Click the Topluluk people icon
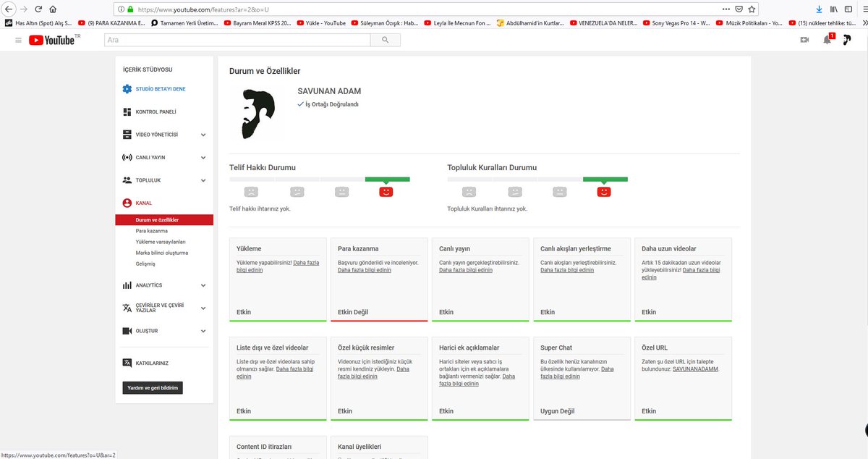Image resolution: width=868 pixels, height=459 pixels. point(127,180)
